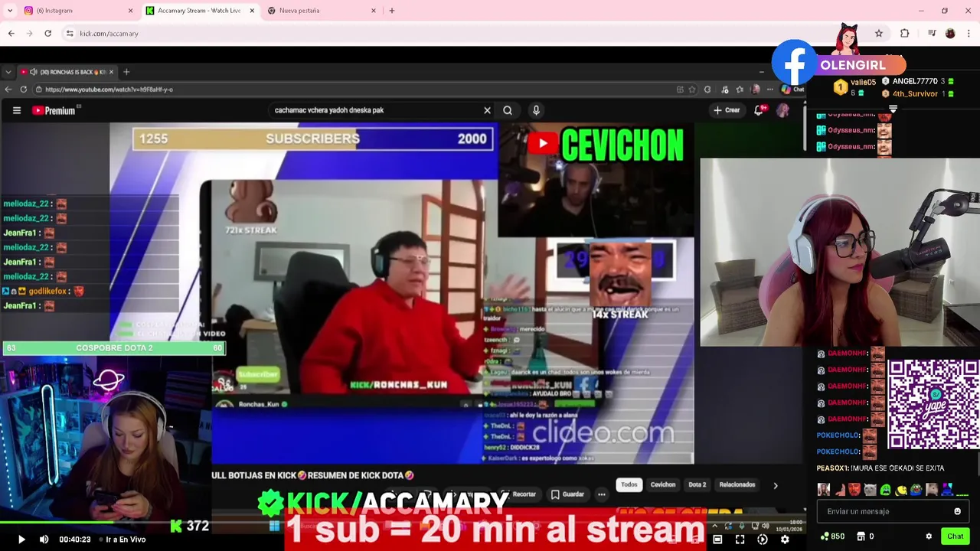Click YouTube Guardar button
Viewport: 980px width, 551px height.
click(567, 494)
